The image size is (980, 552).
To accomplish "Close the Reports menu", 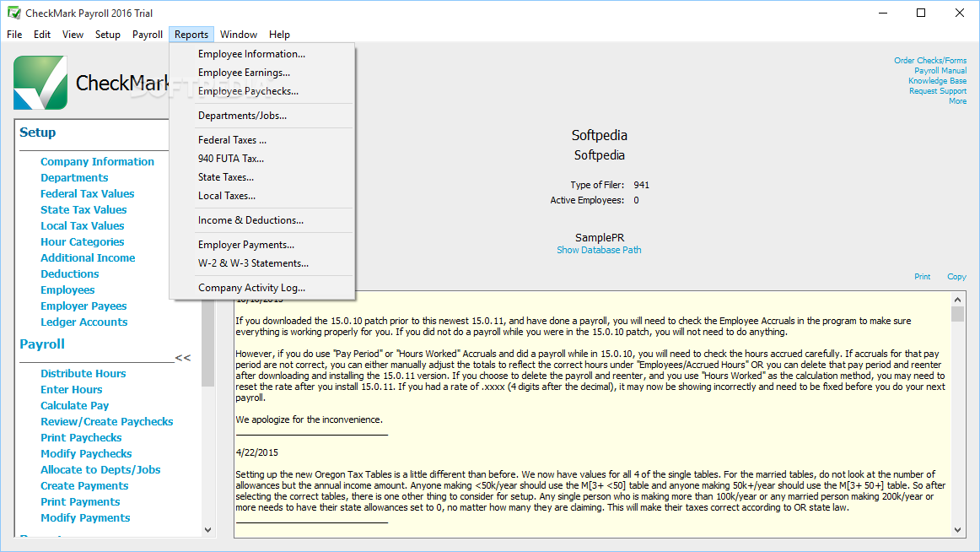I will [x=191, y=35].
